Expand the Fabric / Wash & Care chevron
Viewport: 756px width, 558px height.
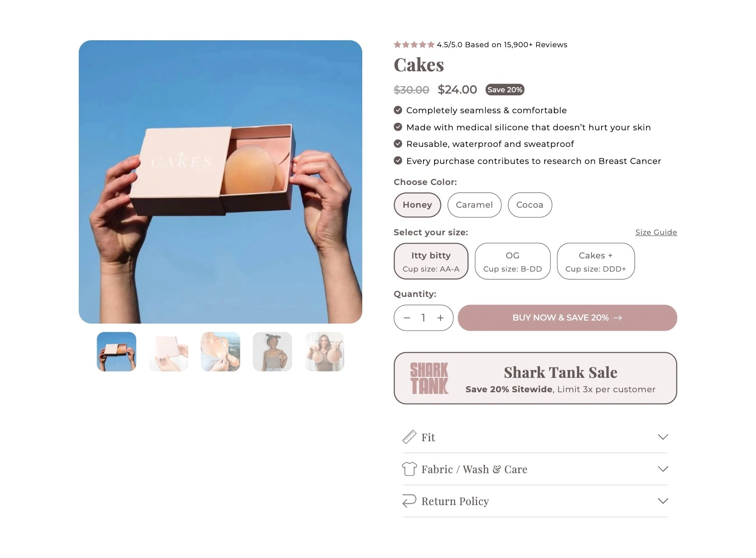point(663,469)
